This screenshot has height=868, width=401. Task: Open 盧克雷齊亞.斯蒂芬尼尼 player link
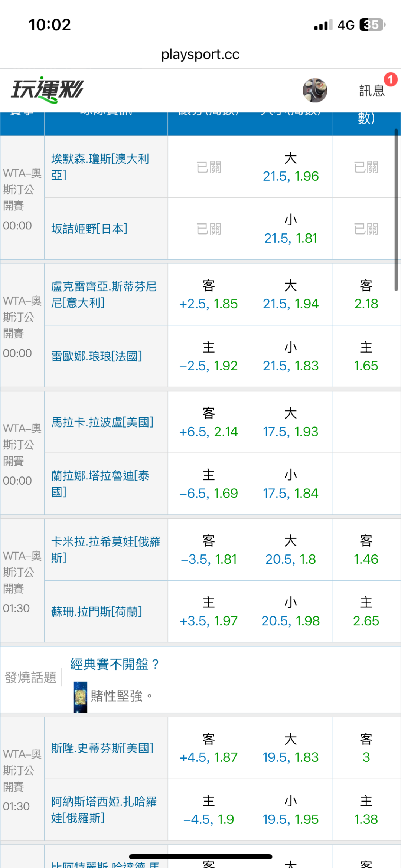click(x=104, y=294)
